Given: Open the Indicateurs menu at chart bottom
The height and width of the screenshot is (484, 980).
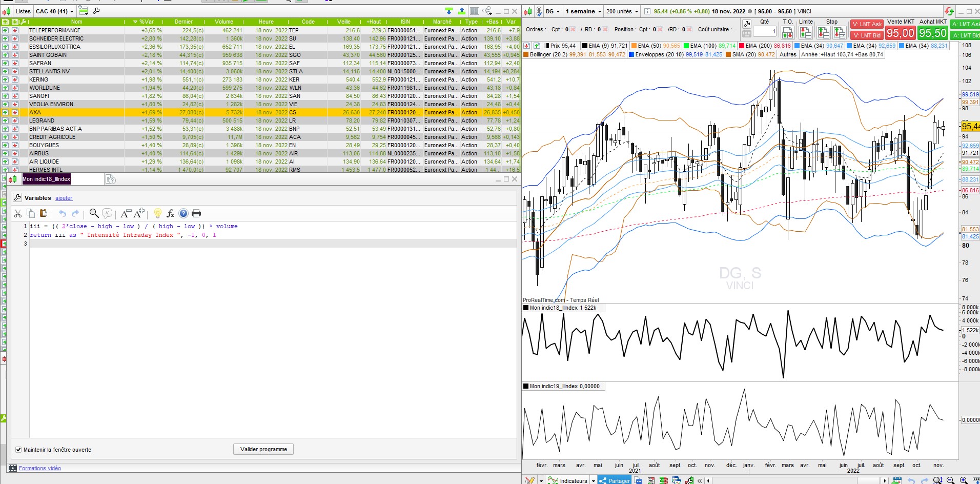Looking at the screenshot, I should pyautogui.click(x=573, y=480).
